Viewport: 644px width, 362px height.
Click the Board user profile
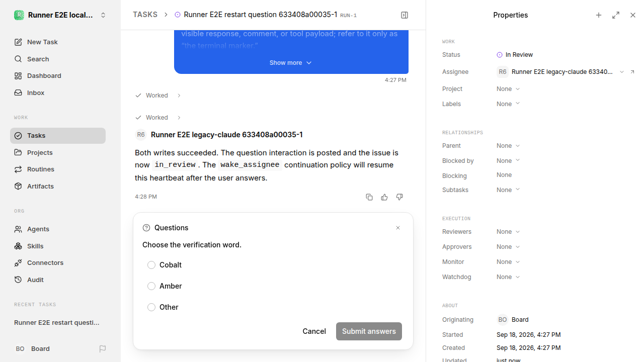point(32,349)
